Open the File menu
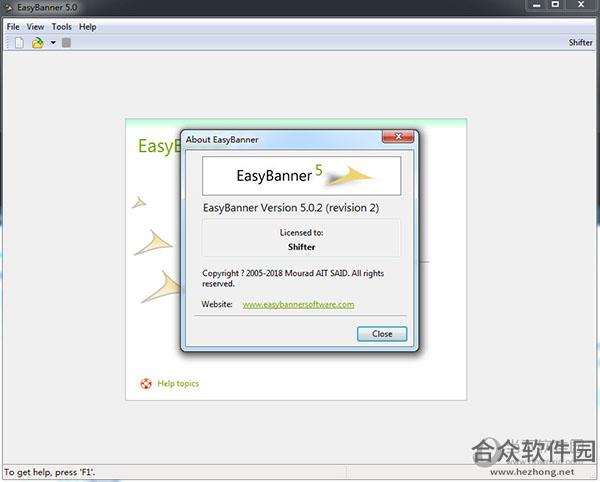The height and width of the screenshot is (482, 600). point(13,27)
